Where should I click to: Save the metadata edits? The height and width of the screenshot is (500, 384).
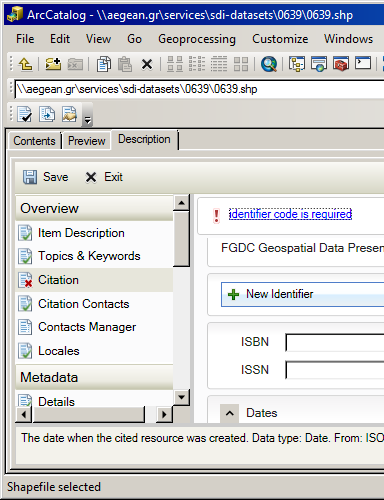pos(46,177)
